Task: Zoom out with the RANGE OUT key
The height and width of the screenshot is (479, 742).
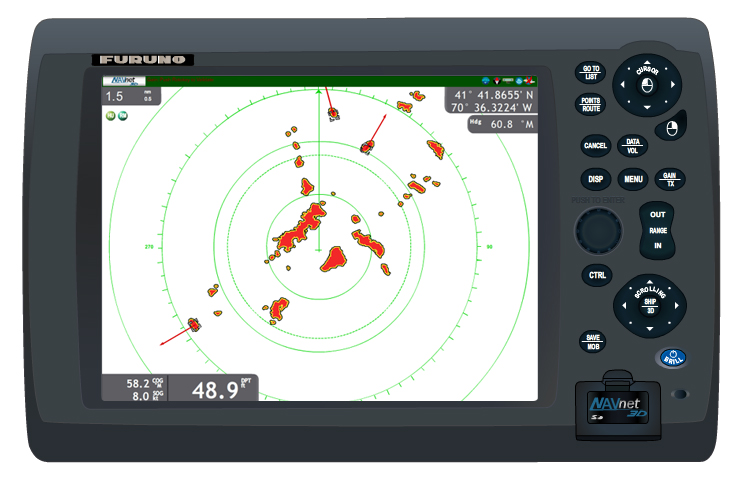Action: click(x=657, y=215)
